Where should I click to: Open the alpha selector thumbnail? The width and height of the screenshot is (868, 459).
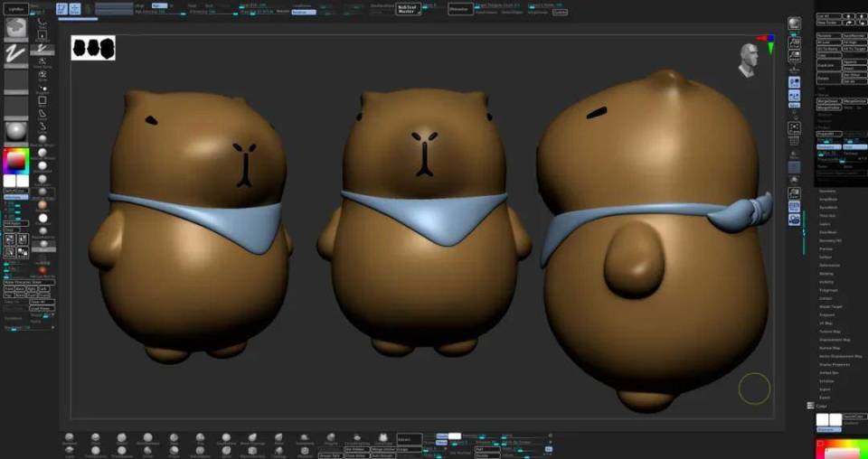(15, 80)
